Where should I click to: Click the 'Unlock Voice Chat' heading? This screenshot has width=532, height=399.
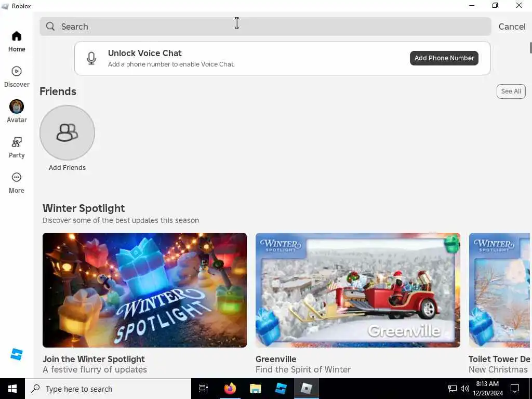(x=145, y=53)
